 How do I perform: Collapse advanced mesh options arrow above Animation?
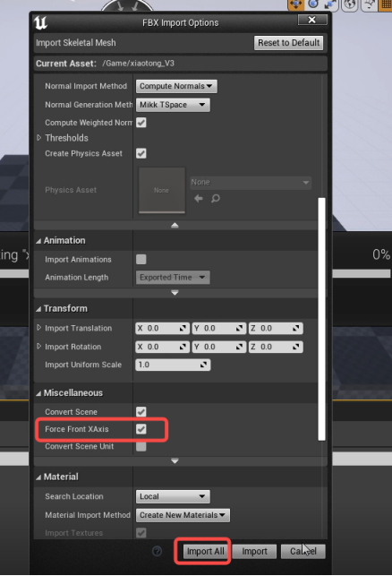pos(175,225)
